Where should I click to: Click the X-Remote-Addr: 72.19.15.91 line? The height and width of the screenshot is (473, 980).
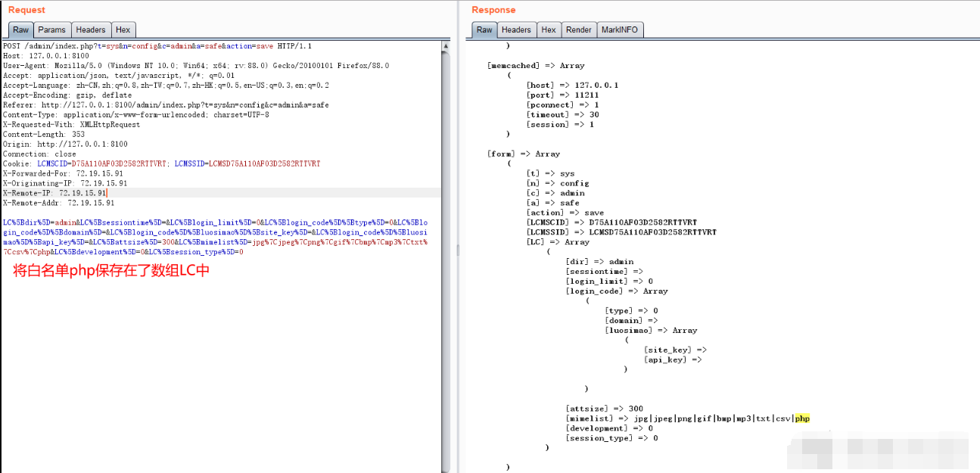coord(59,203)
